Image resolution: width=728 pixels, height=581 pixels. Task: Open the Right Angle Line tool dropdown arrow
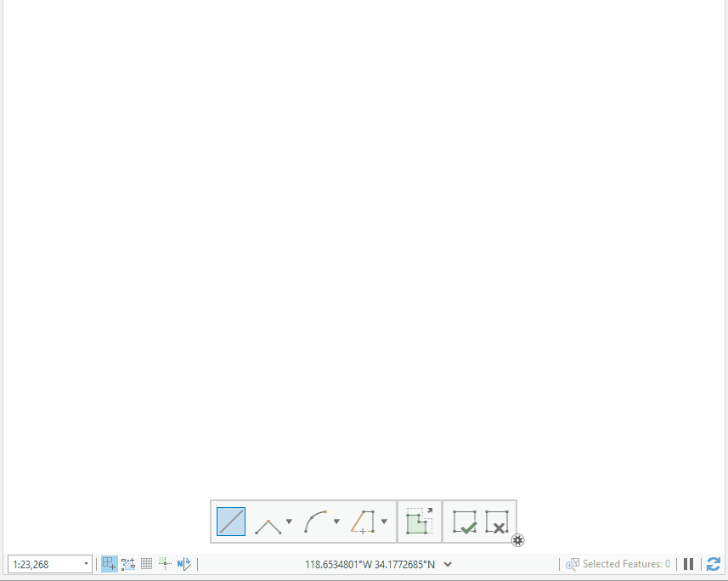click(289, 521)
